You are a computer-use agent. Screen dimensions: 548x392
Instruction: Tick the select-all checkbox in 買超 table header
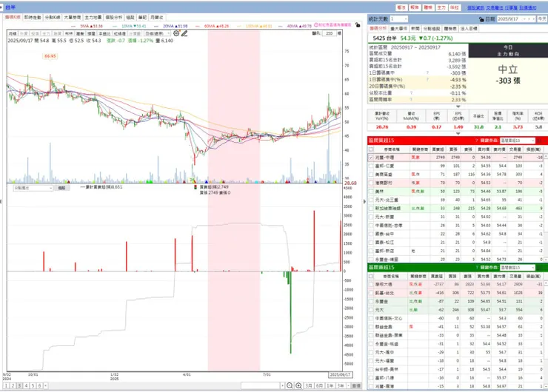[x=371, y=149]
